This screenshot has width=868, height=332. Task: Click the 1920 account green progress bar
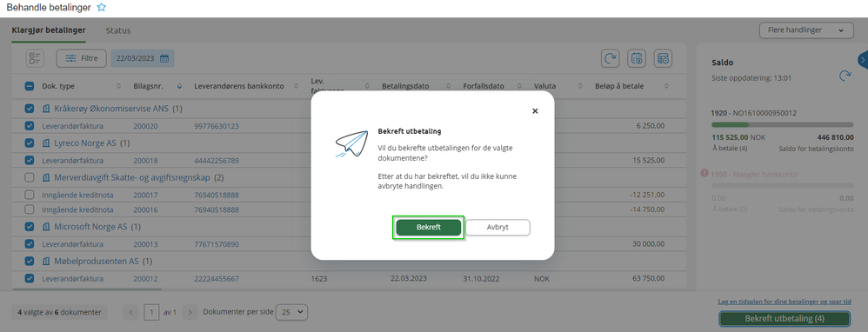click(782, 125)
